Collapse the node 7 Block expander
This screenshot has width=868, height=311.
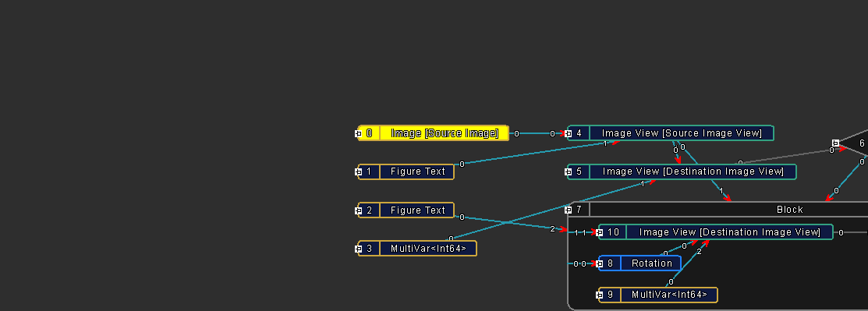pos(568,210)
